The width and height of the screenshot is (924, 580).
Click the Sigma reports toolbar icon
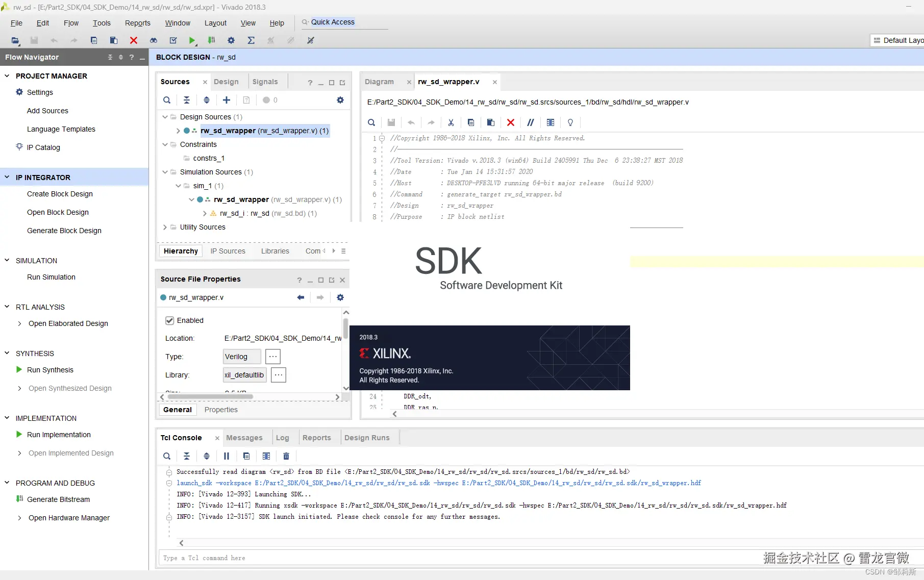click(x=251, y=40)
